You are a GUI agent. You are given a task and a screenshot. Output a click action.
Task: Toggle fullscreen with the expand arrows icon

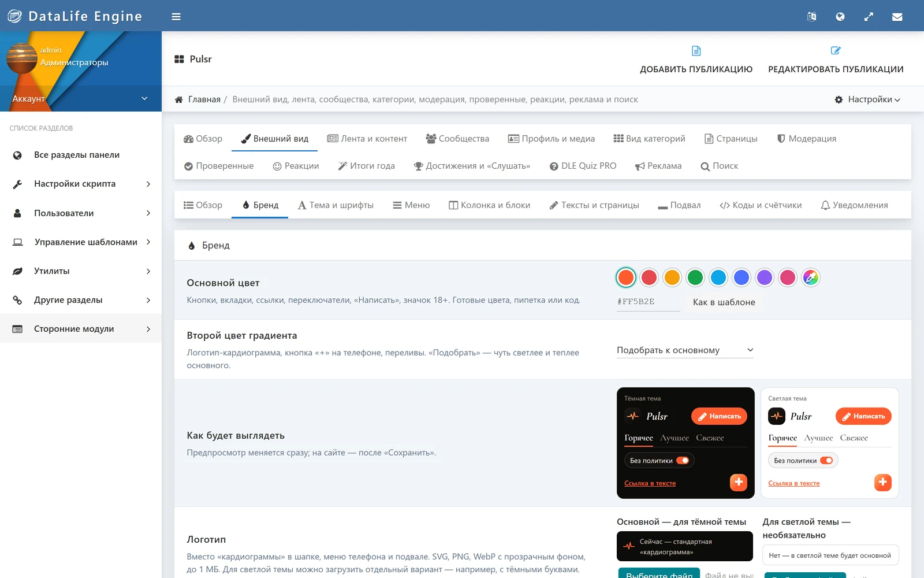(x=869, y=17)
